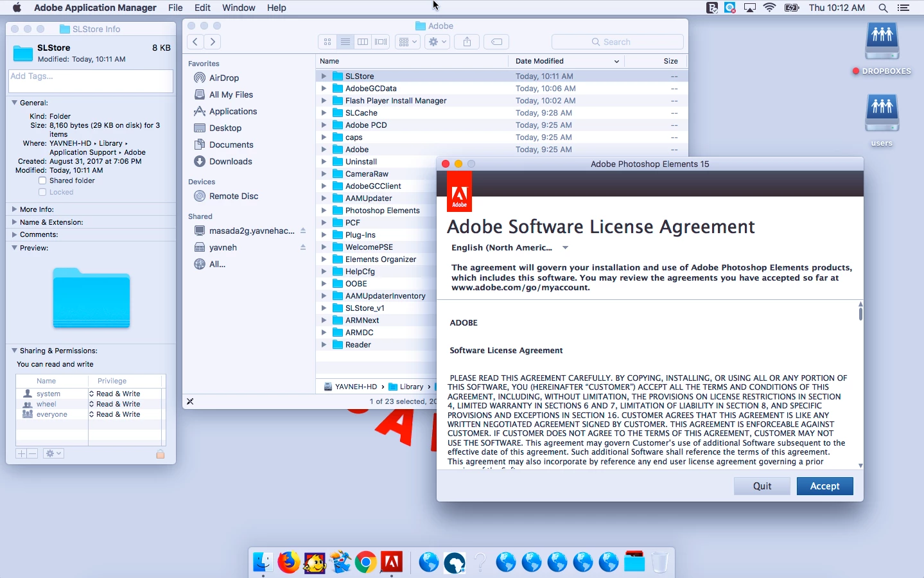Sort Finder list by Date Modified
The height and width of the screenshot is (578, 924).
click(566, 61)
